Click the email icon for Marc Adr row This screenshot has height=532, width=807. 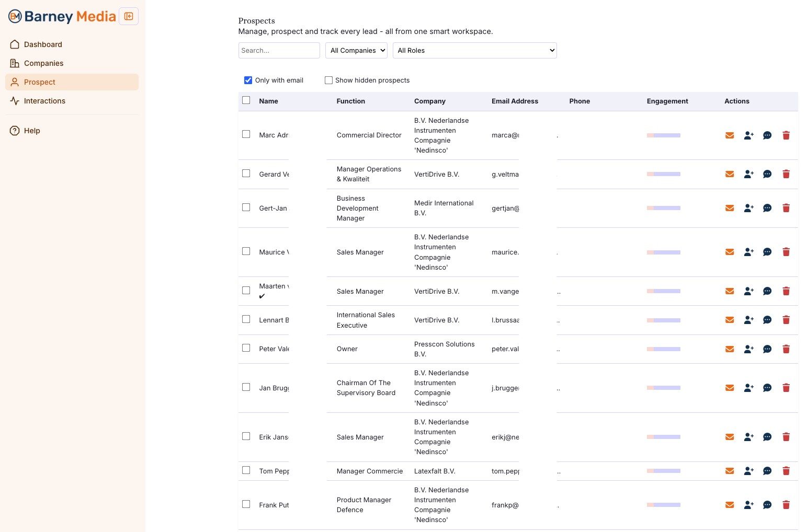(x=730, y=135)
